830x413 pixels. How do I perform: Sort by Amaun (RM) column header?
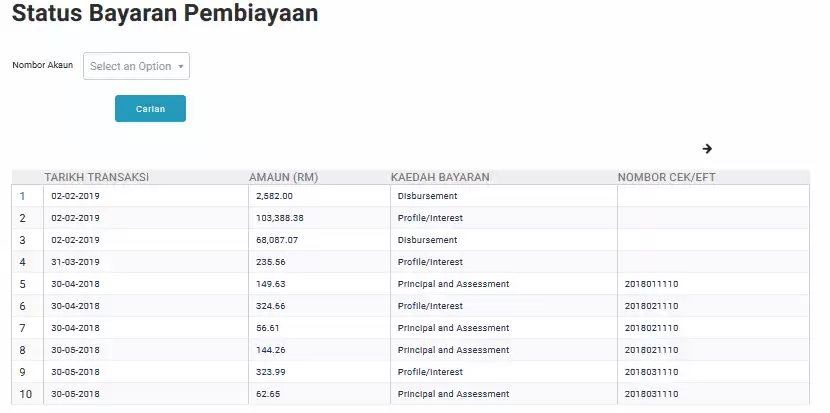(283, 178)
